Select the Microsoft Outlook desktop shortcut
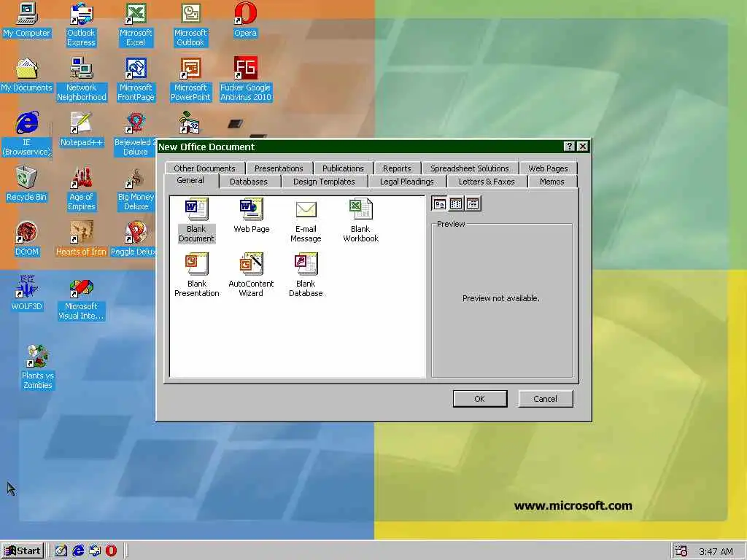The width and height of the screenshot is (747, 560). click(190, 25)
